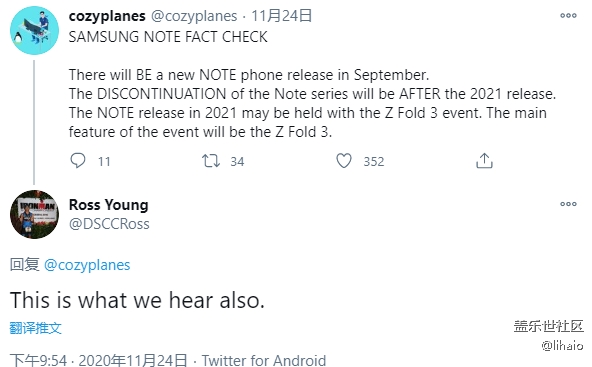Open the 11月24日 tweet date link
Screen dimensions: 592x367
tap(282, 16)
